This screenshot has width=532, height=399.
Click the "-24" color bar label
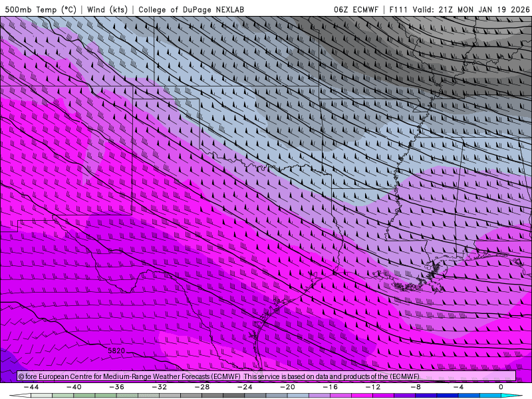(245, 387)
